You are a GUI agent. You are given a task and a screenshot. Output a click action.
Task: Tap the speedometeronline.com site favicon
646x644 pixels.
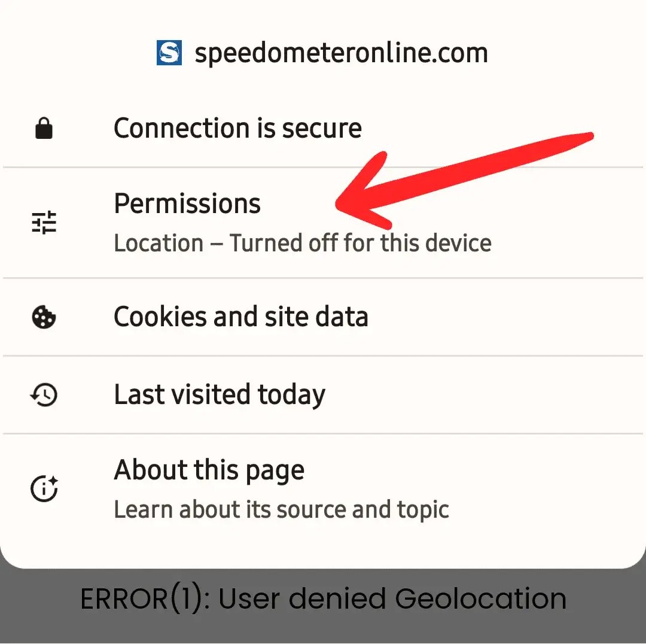169,53
